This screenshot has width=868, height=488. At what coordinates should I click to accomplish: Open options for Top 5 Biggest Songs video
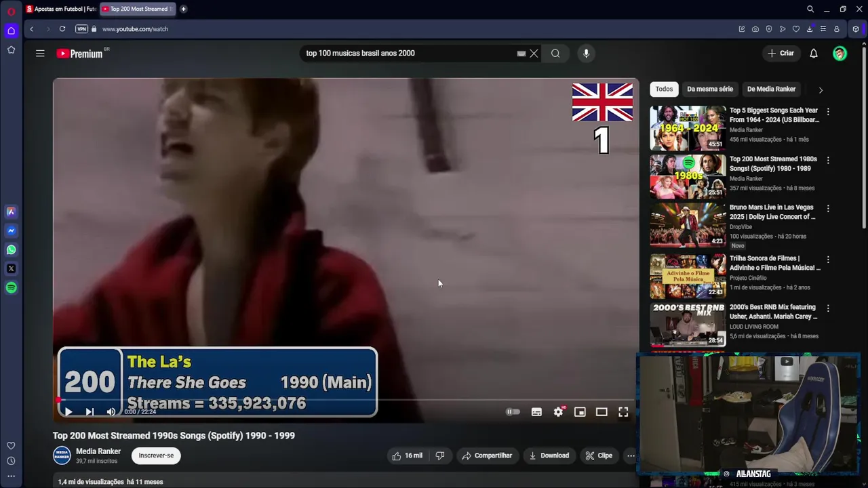click(828, 111)
